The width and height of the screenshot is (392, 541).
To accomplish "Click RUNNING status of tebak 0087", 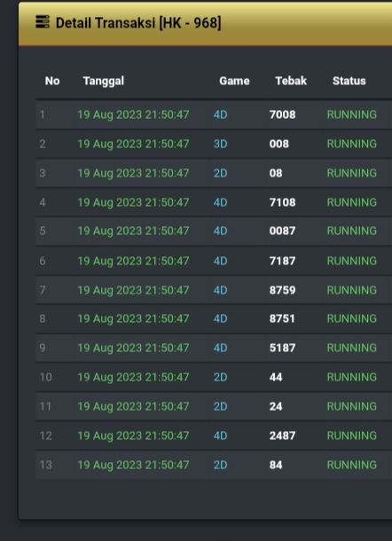I will pos(351,231).
